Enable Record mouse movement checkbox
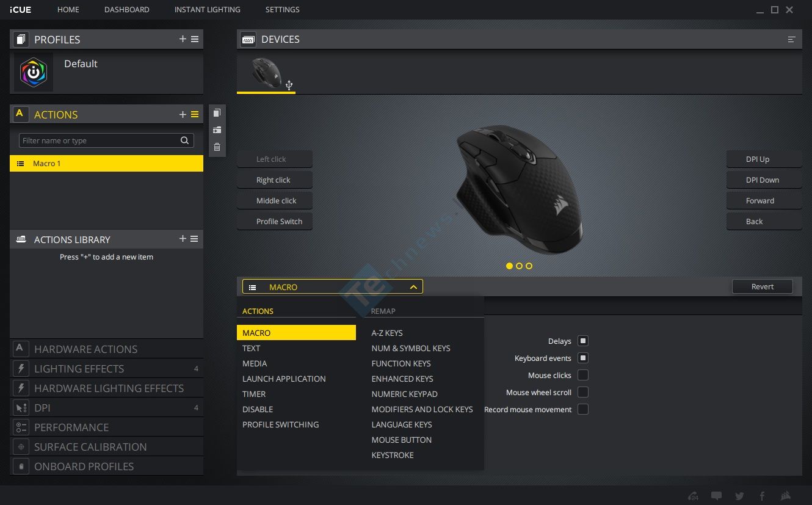The width and height of the screenshot is (812, 505). click(x=583, y=409)
